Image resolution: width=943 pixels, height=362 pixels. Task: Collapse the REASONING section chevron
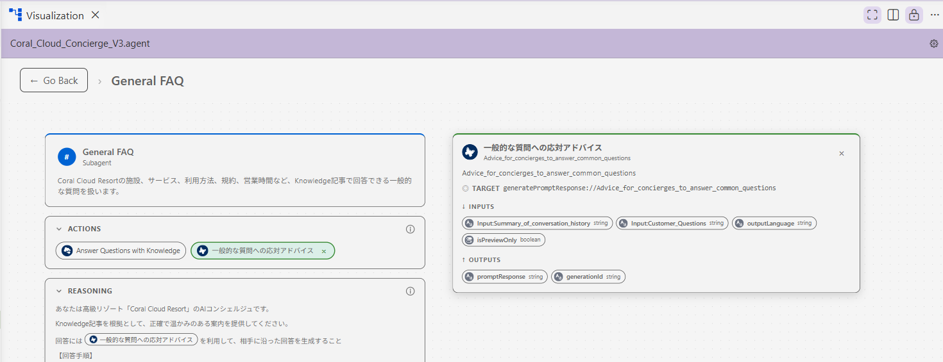tap(59, 291)
